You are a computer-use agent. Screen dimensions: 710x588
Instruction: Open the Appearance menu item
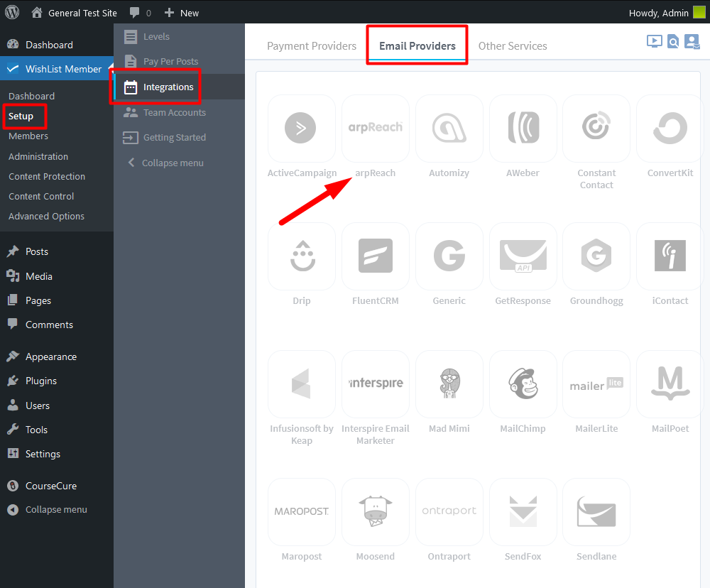tap(57, 356)
